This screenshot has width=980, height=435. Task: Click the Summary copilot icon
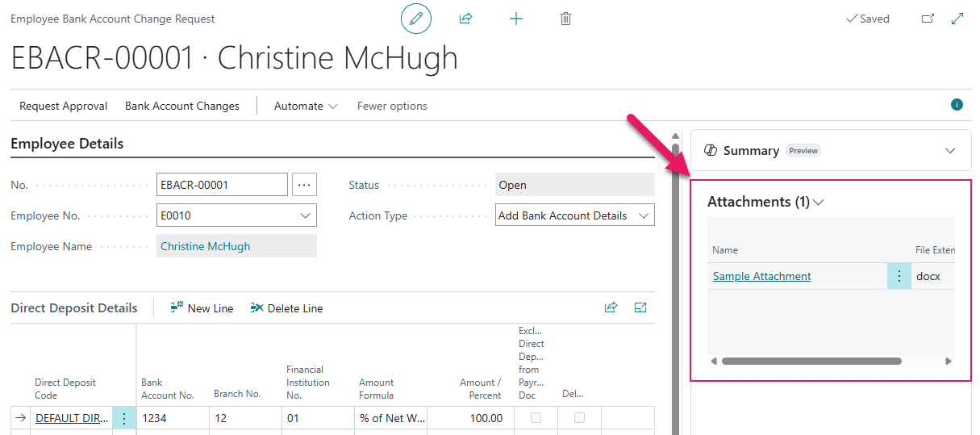711,150
